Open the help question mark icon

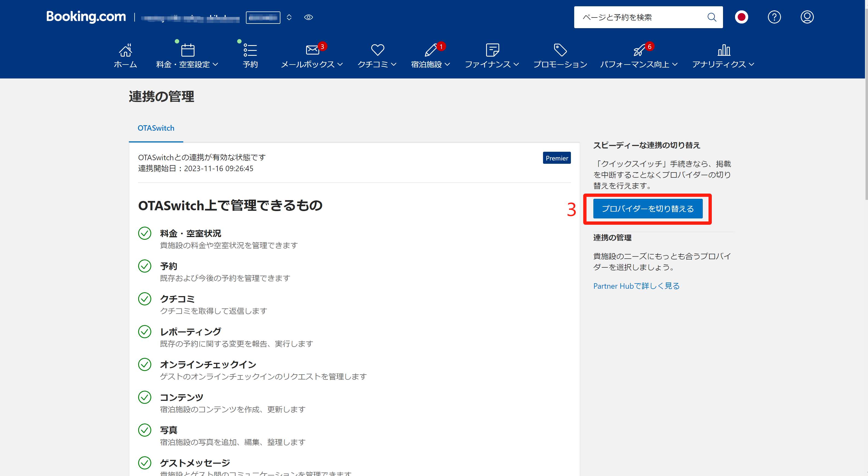click(x=774, y=17)
